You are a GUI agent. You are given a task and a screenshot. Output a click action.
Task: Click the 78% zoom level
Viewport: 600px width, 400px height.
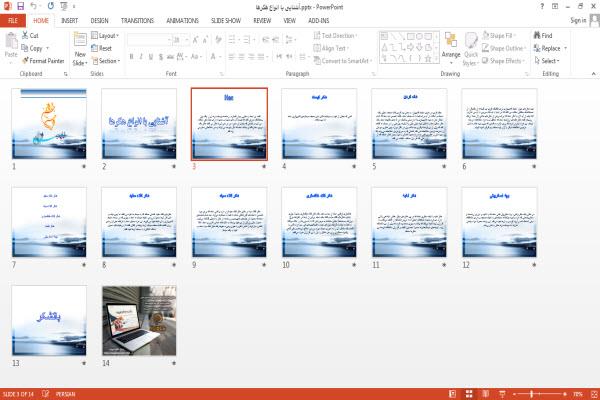(x=578, y=394)
